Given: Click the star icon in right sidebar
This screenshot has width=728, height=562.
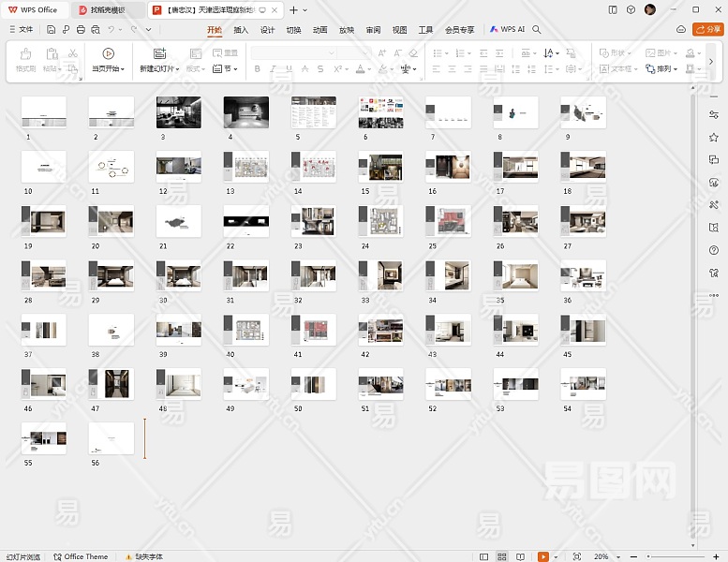Looking at the screenshot, I should pos(714,136).
